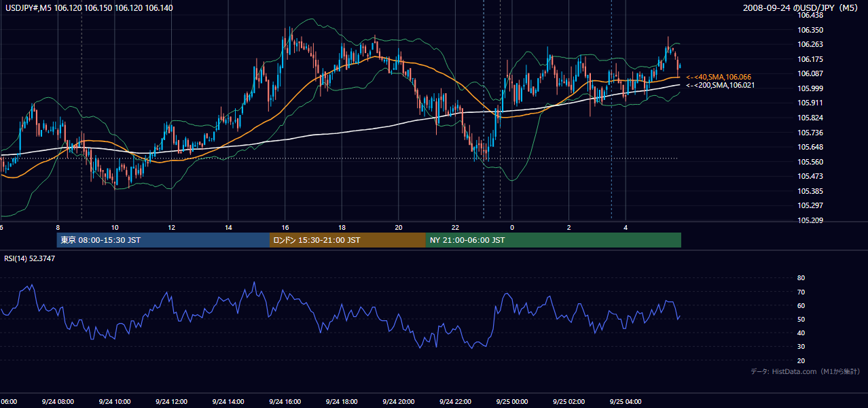This screenshot has width=868, height=408.
Task: Click price axis value 106.087
Action: 810,73
